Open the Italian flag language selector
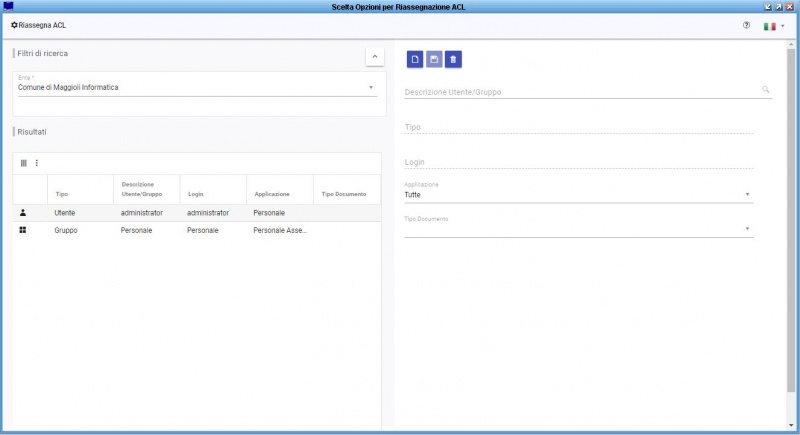Image resolution: width=800 pixels, height=435 pixels. 773,26
